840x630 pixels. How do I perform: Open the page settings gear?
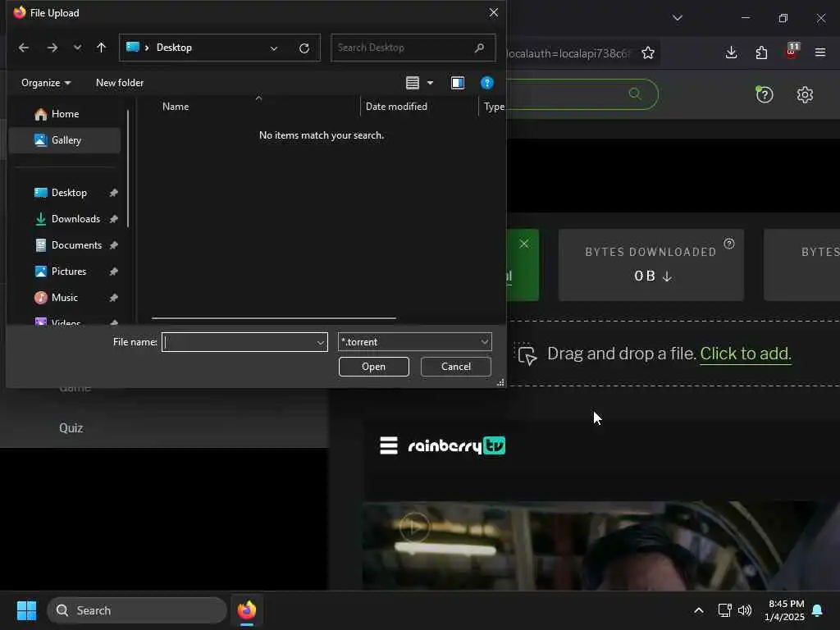pyautogui.click(x=805, y=95)
